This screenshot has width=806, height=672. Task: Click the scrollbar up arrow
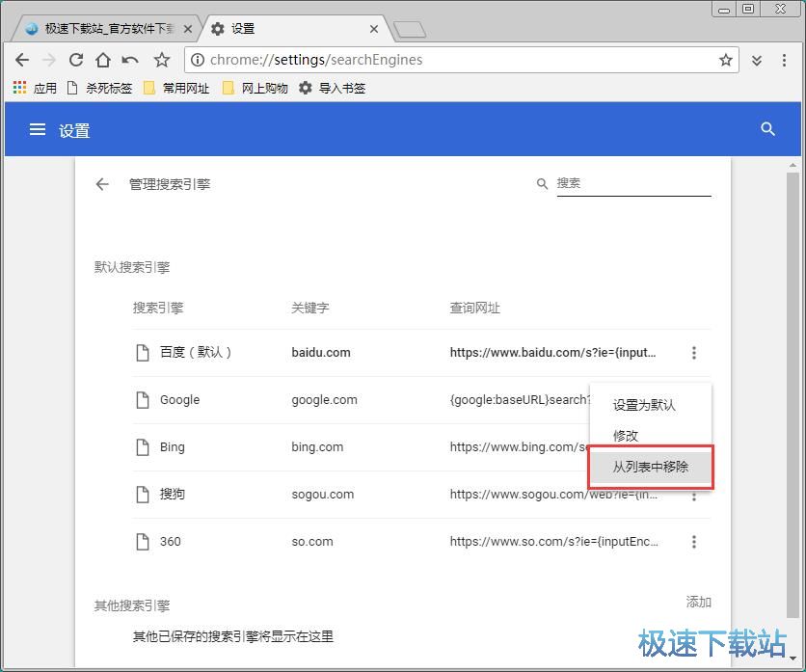click(x=793, y=165)
